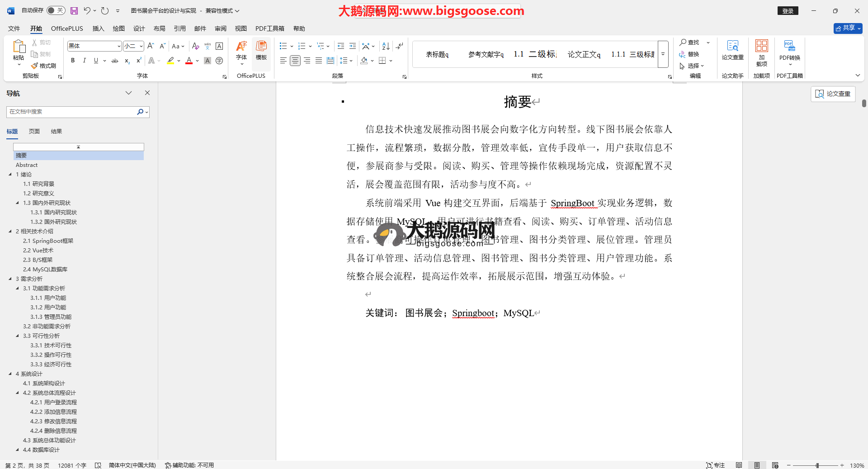This screenshot has width=868, height=469.
Task: Toggle italic formatting
Action: coord(85,61)
